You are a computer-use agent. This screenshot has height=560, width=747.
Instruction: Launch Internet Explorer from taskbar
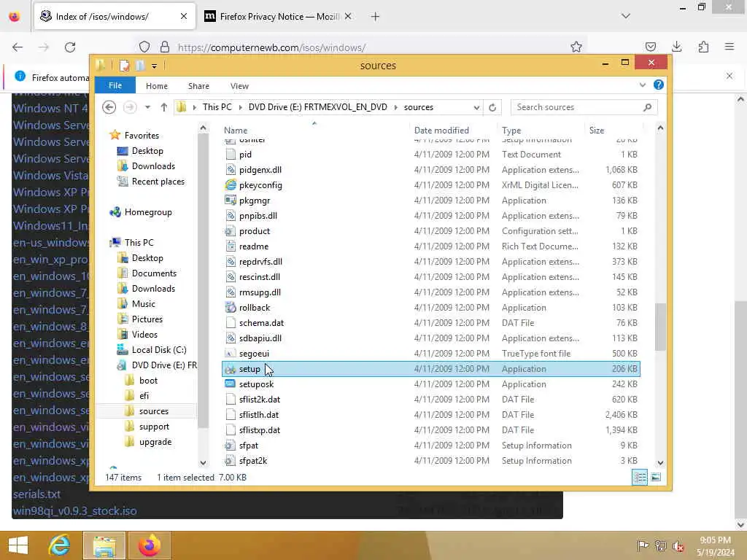tap(60, 545)
